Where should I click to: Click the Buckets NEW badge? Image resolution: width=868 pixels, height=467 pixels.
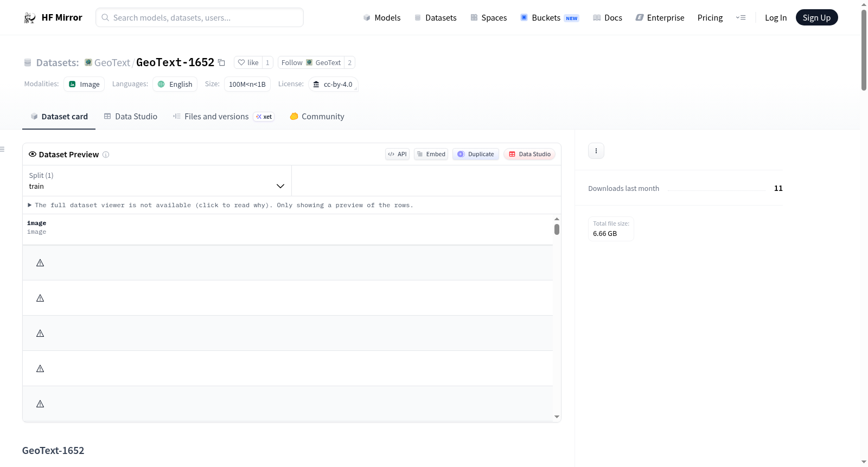[572, 18]
